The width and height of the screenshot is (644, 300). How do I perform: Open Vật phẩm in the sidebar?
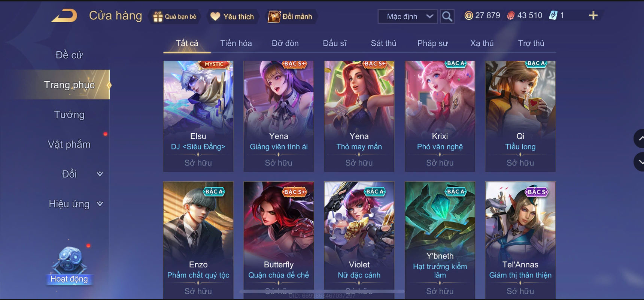pos(69,144)
